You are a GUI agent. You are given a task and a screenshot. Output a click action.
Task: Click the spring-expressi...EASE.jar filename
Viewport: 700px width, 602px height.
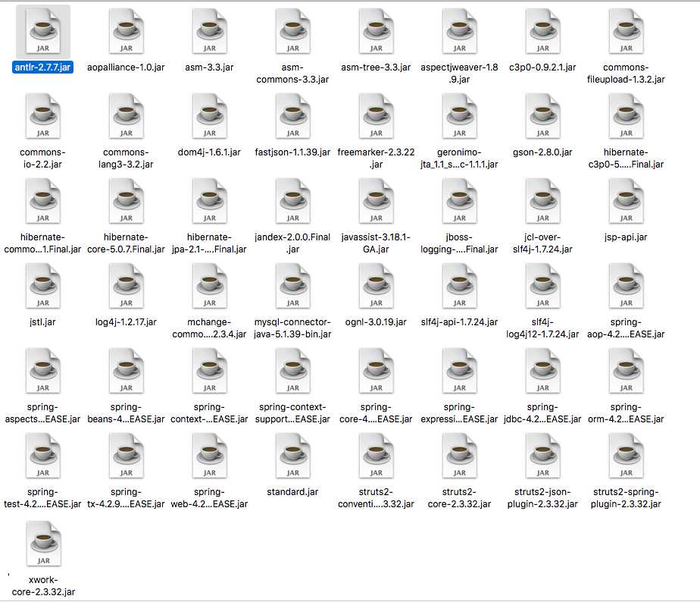click(459, 413)
